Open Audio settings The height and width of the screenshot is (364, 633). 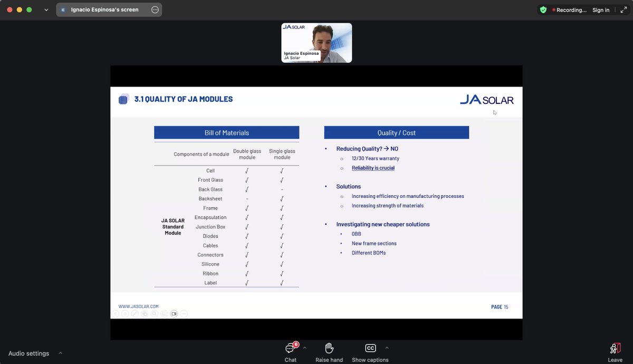click(x=29, y=353)
